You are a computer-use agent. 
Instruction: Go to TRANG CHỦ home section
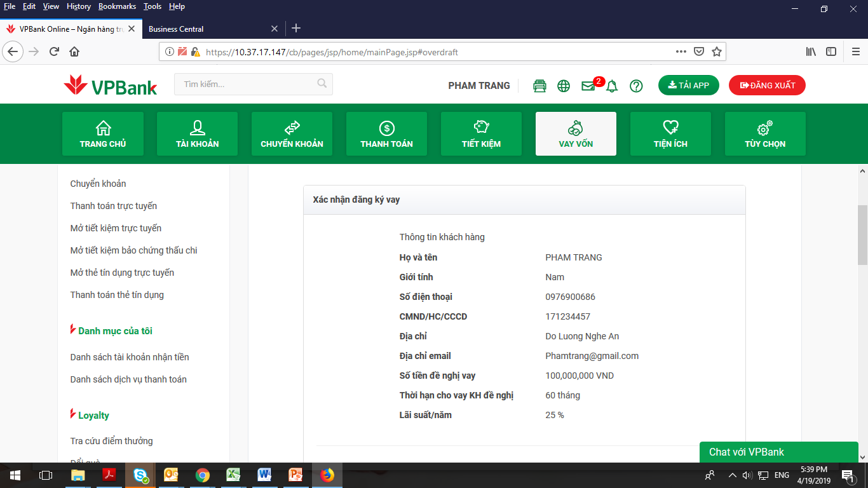[103, 133]
